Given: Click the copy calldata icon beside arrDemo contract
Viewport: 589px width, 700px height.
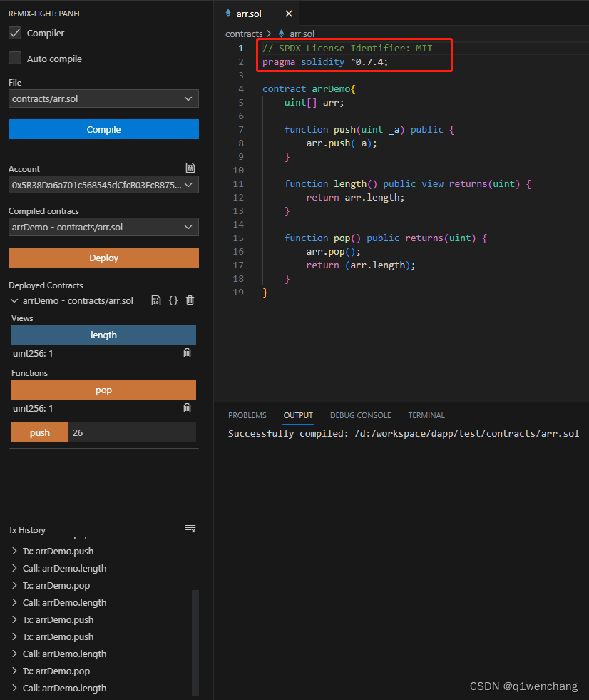Looking at the screenshot, I should 156,300.
